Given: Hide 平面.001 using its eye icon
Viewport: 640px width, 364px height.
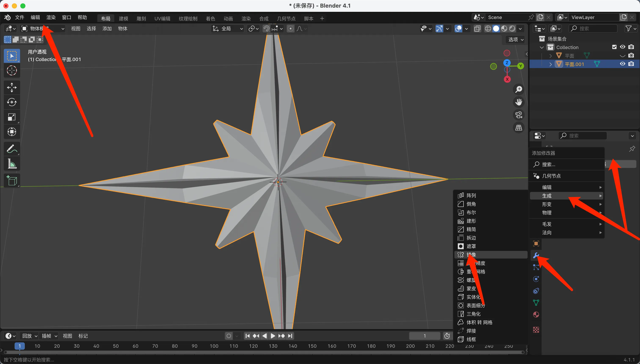Looking at the screenshot, I should point(622,64).
